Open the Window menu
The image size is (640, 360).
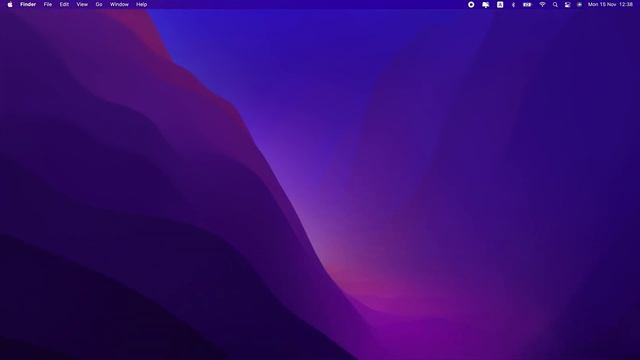pos(119,4)
